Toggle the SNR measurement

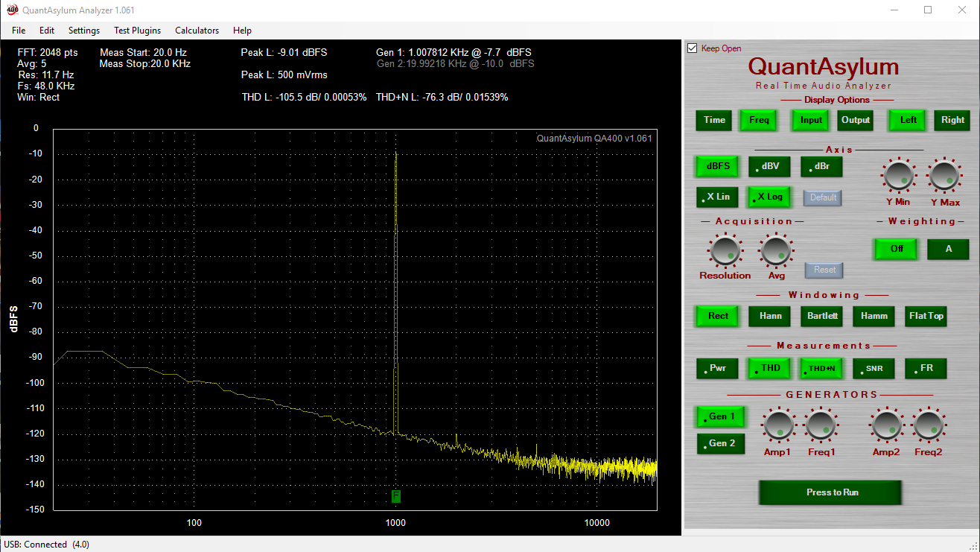pyautogui.click(x=874, y=368)
